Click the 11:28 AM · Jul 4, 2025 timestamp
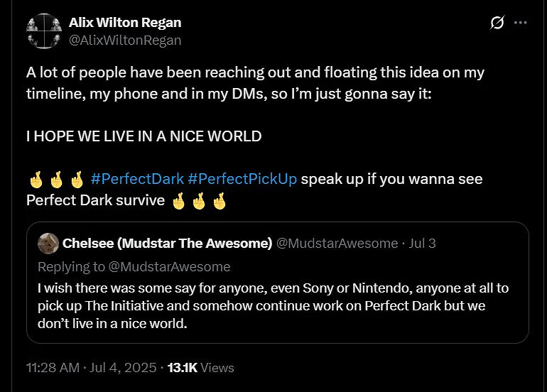The image size is (547, 392). click(x=92, y=368)
